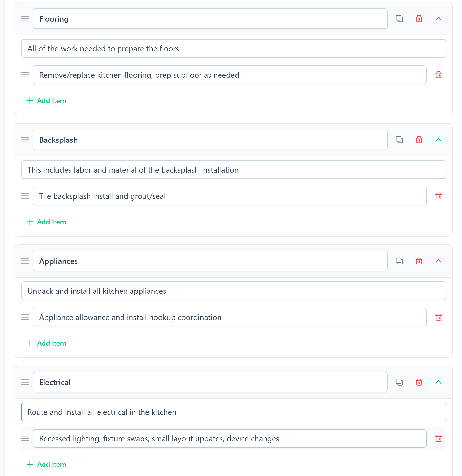Edit the Backsplash description field

233,170
